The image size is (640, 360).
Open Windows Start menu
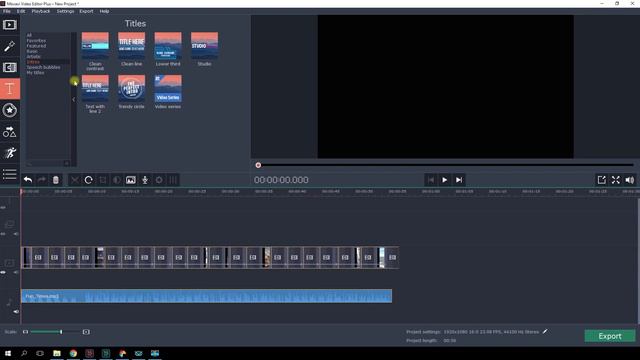[x=8, y=353]
